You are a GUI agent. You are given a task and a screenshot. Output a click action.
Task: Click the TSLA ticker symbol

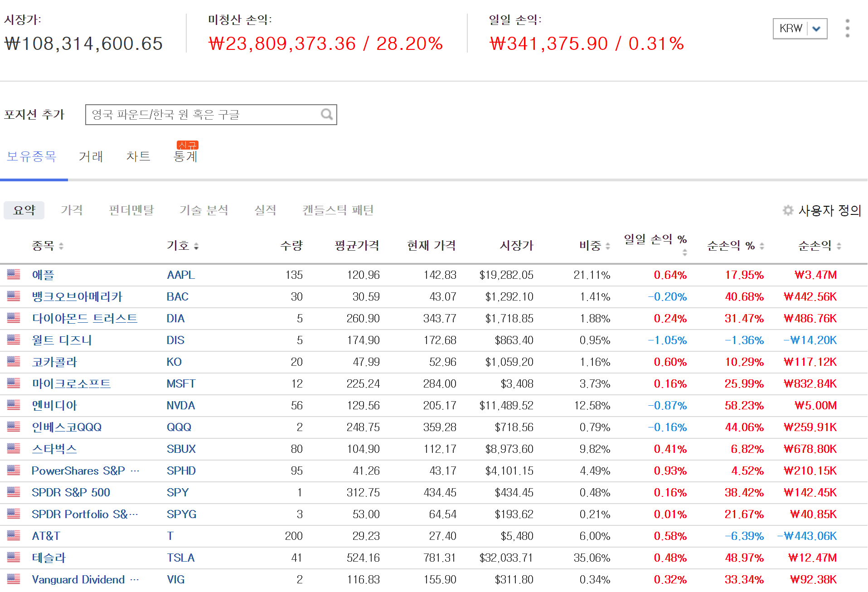tap(181, 558)
